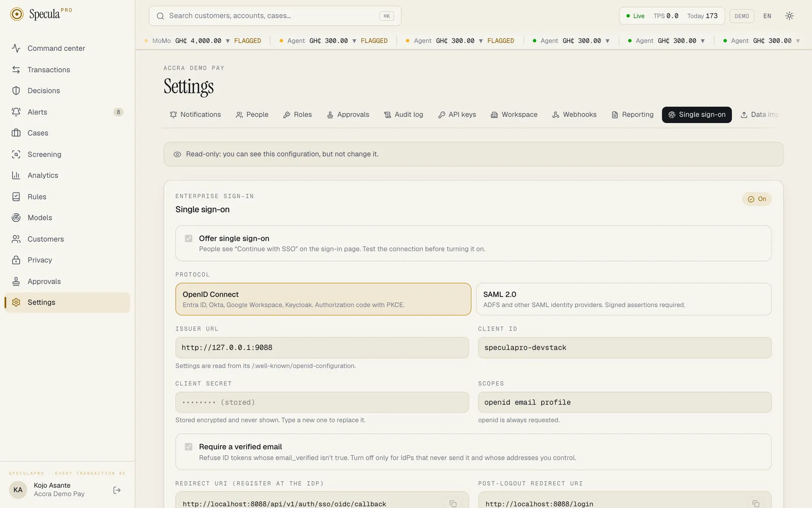The width and height of the screenshot is (812, 508).
Task: Click the Client ID field
Action: [625, 348]
